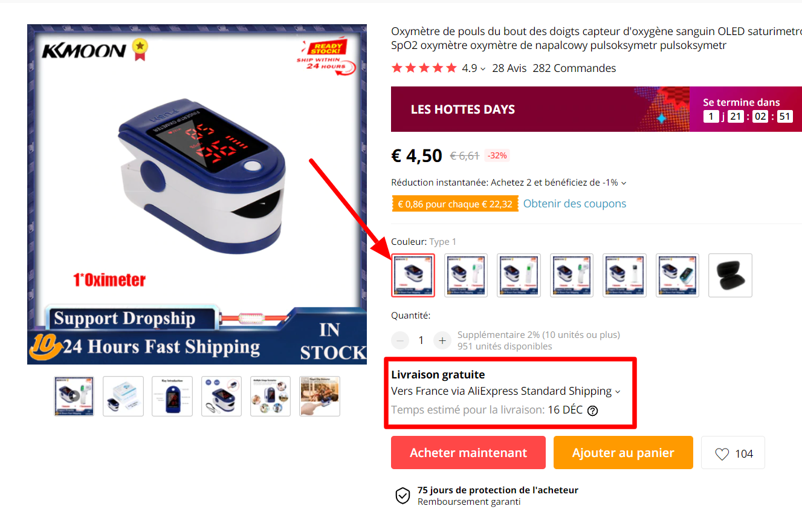Choose the second oximeter with thermometer variant
The width and height of the screenshot is (802, 532).
(x=466, y=275)
